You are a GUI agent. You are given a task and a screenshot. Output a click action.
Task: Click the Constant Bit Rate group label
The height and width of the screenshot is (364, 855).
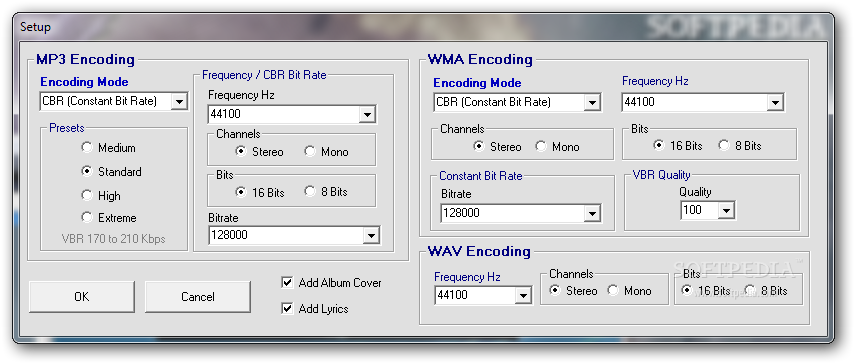(x=480, y=176)
